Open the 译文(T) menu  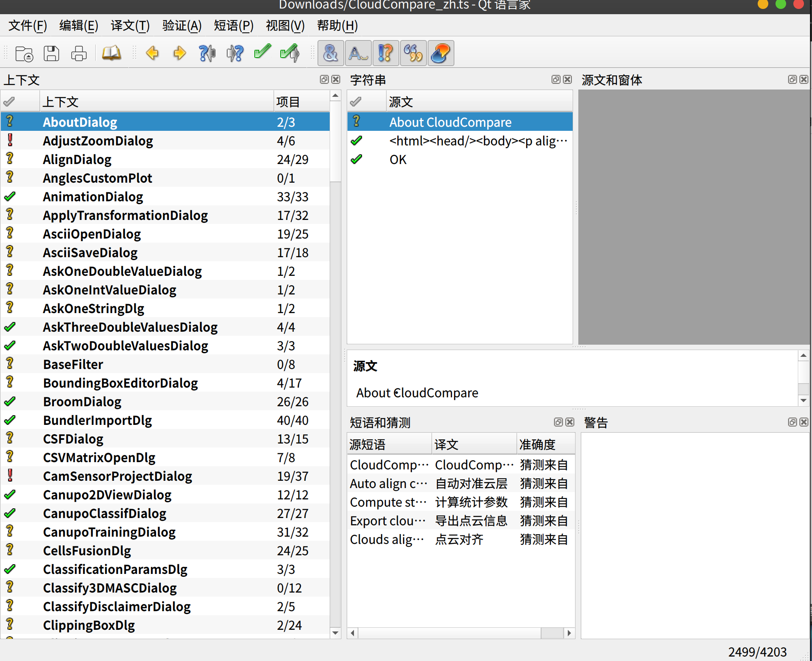click(130, 26)
